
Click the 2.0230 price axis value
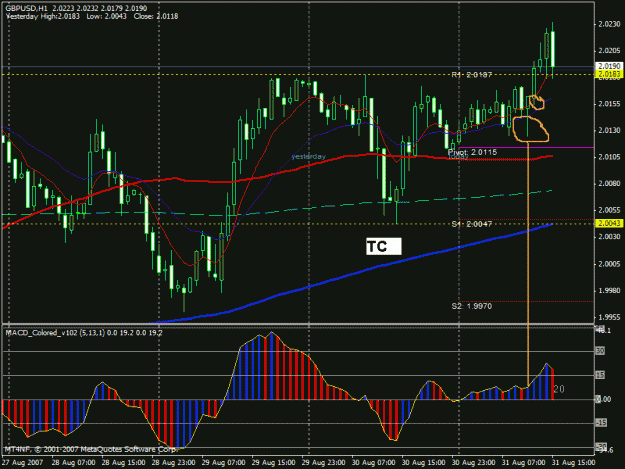coord(609,24)
